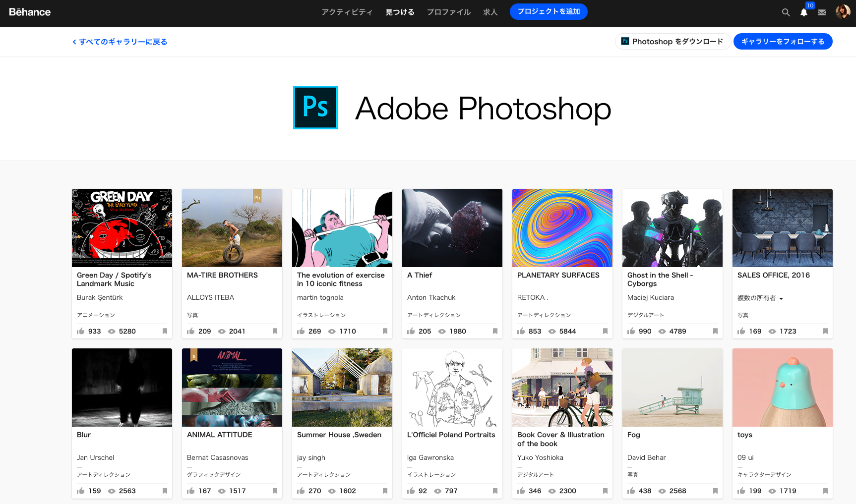Open the Fog project thumbnail
Image resolution: width=856 pixels, height=504 pixels.
tap(673, 388)
